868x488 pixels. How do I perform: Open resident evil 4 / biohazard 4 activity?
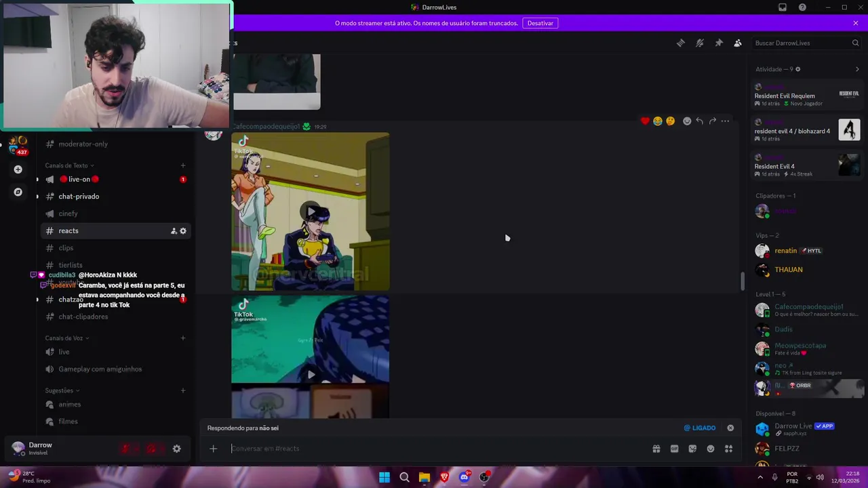[807, 129]
